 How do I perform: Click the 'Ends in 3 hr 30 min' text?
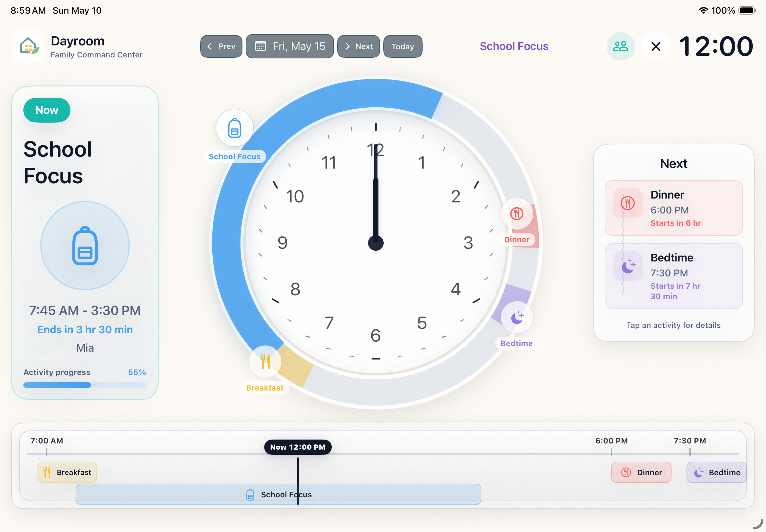click(85, 329)
